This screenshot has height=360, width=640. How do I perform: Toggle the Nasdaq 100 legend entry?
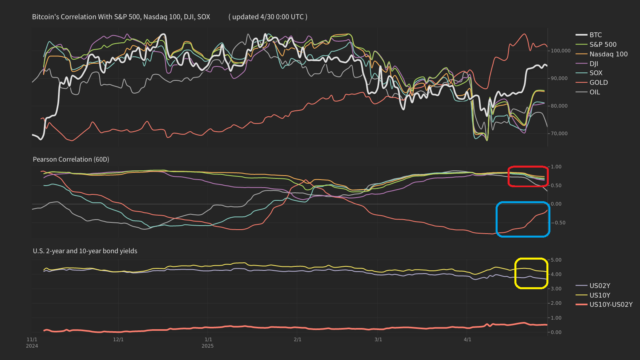pos(601,54)
